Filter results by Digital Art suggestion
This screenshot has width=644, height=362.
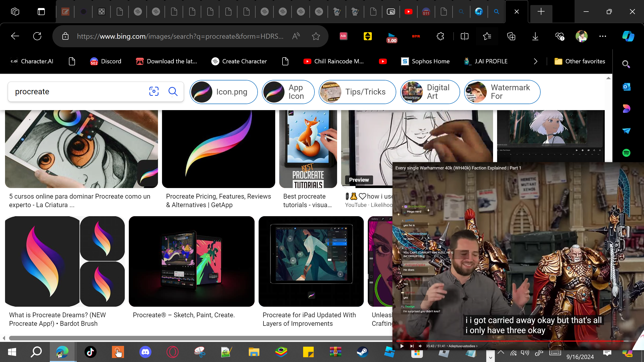click(x=430, y=92)
